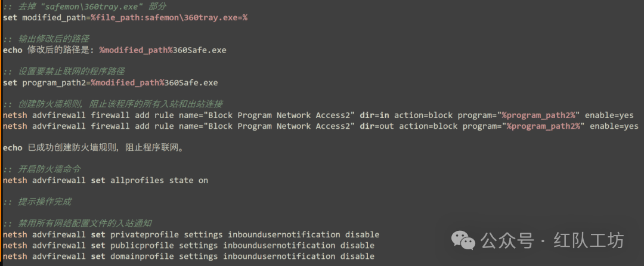The width and height of the screenshot is (644, 266).
Task: Click the echo 已成功创建防火墙规则 line
Action: [x=93, y=148]
